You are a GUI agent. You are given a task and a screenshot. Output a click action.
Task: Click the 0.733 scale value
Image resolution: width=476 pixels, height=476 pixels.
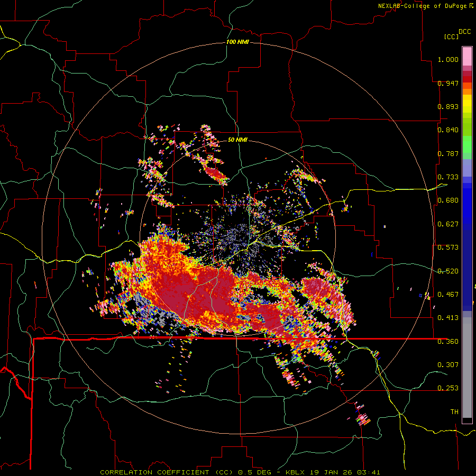(x=448, y=177)
